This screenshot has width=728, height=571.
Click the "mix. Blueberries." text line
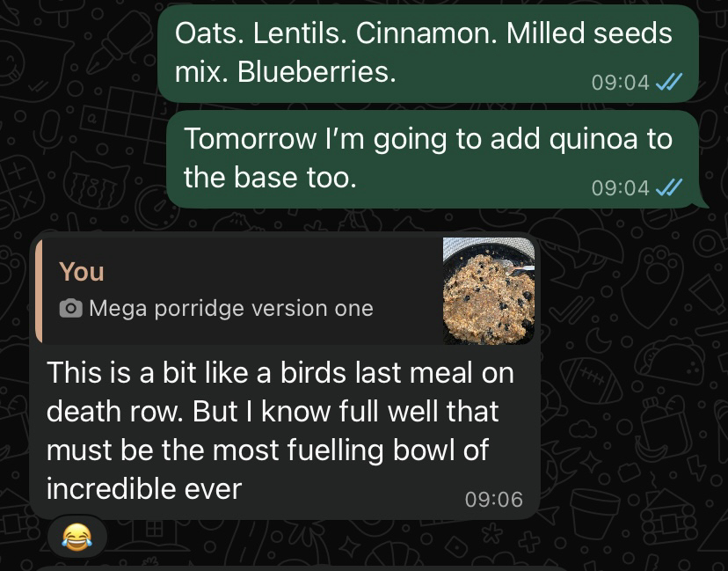pos(286,72)
